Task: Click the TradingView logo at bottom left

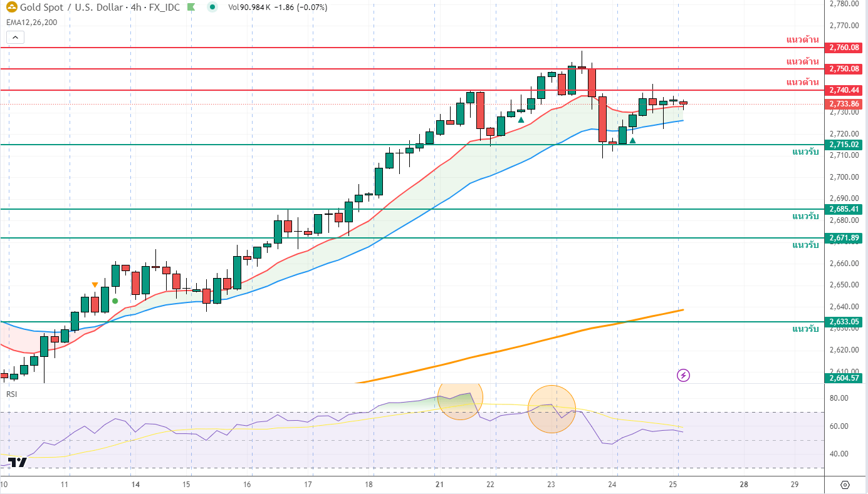Action: click(x=18, y=463)
